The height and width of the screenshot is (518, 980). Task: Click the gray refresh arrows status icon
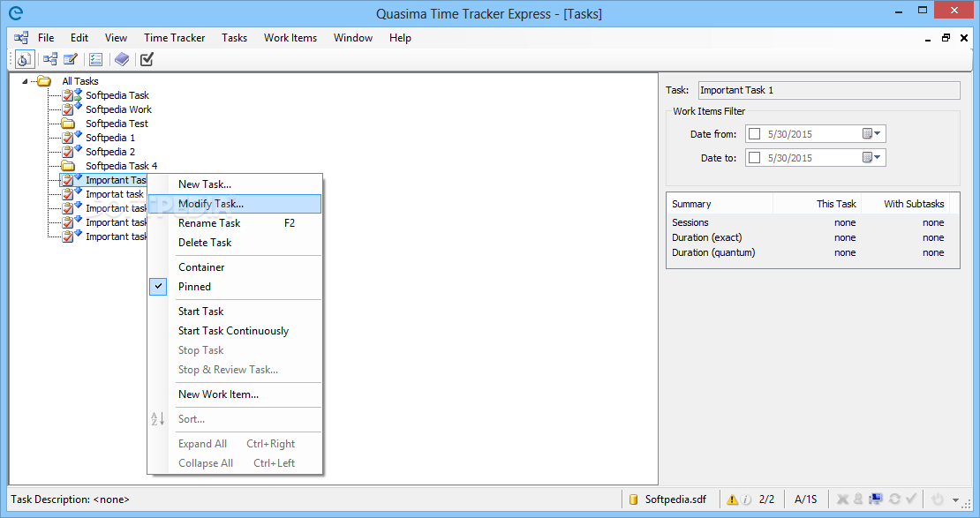pos(894,499)
